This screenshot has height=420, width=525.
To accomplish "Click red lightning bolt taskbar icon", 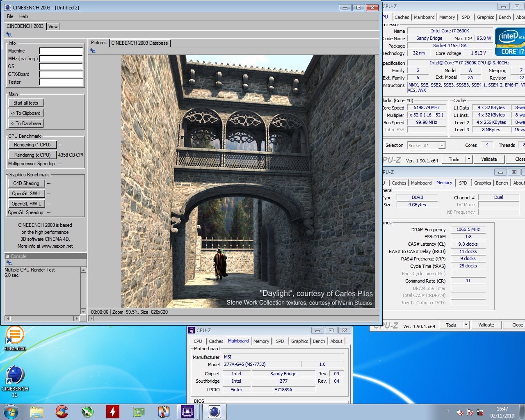I will pos(113,412).
